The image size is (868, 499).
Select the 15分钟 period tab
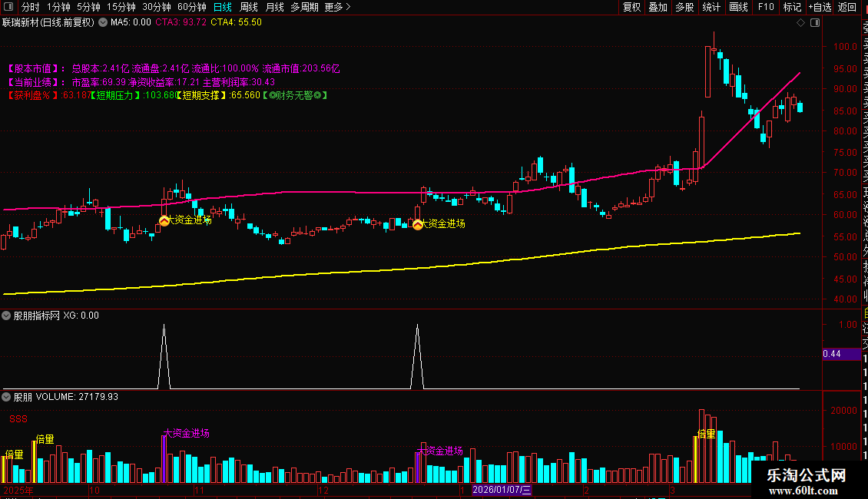[121, 7]
